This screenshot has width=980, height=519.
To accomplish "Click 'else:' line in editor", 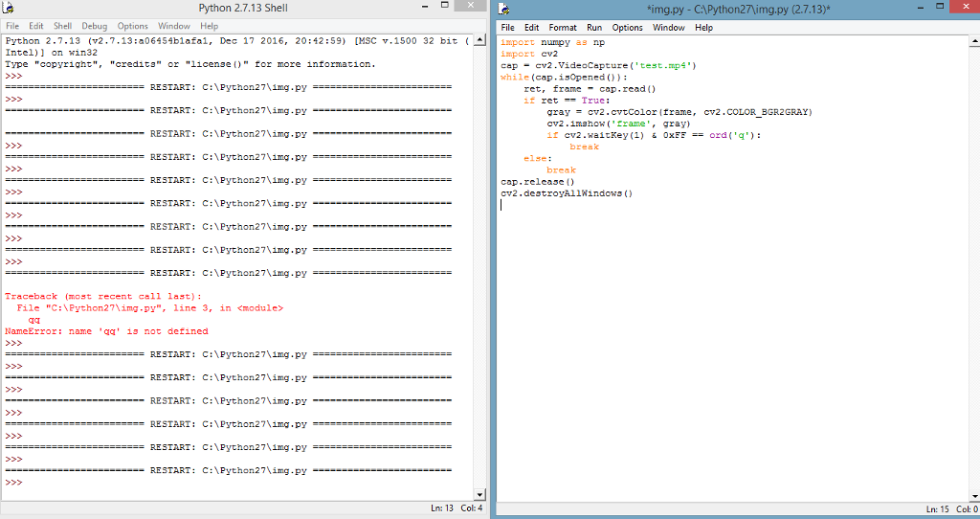I will click(538, 159).
